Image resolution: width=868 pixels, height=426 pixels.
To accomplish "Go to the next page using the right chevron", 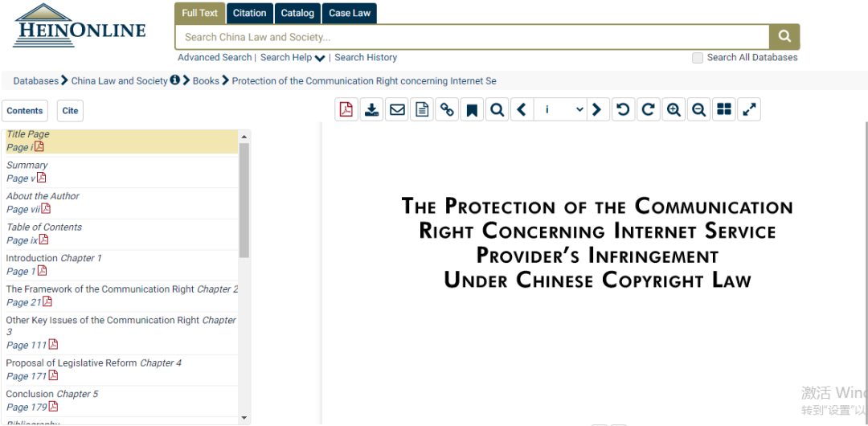I will coord(596,110).
